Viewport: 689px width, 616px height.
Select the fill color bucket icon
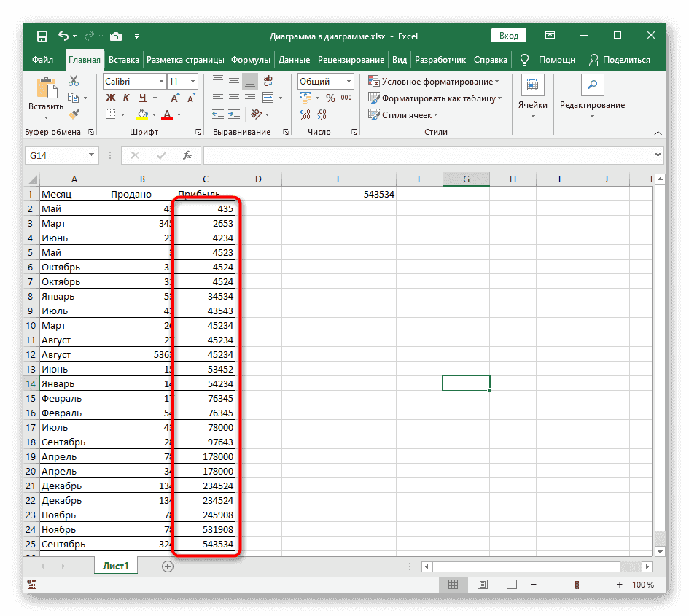pyautogui.click(x=141, y=114)
